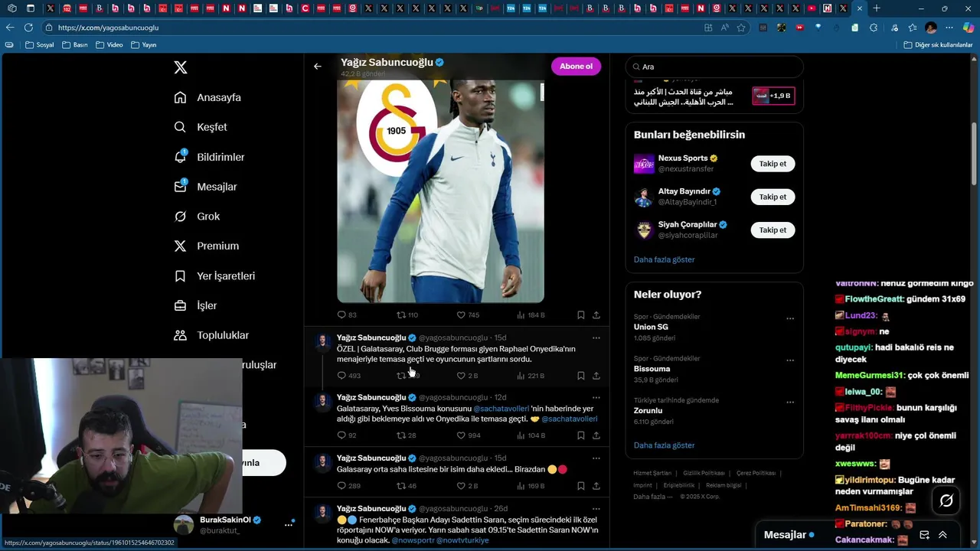Follow Siyah Çoraplılar with Takip et
Image resolution: width=980 pixels, height=551 pixels.
[773, 230]
